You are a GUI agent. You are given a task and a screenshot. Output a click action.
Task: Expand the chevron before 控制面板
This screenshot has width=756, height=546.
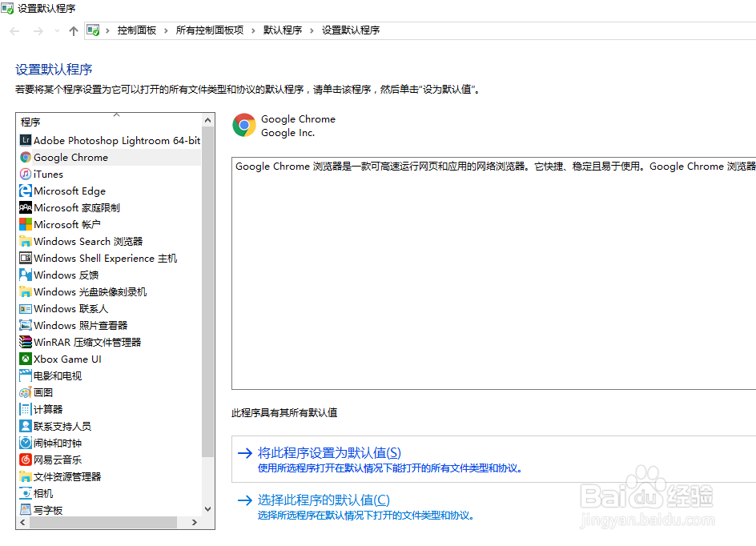[x=107, y=31]
